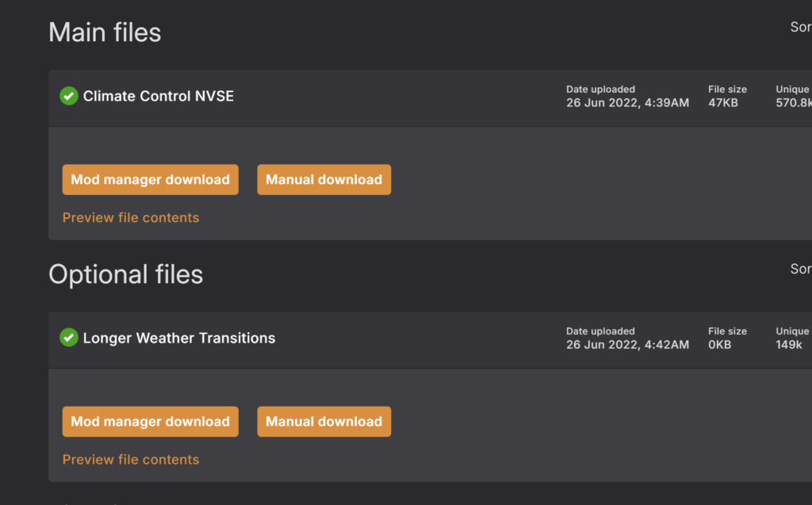The width and height of the screenshot is (812, 505).
Task: Click the 4:39AM upload date of Climate Control
Action: 627,103
